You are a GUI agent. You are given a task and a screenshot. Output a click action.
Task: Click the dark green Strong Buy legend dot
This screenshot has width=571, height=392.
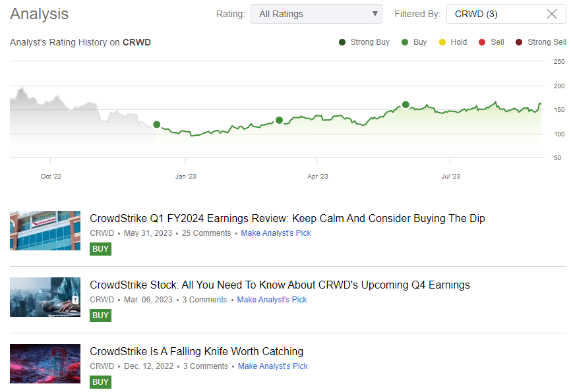(x=342, y=42)
